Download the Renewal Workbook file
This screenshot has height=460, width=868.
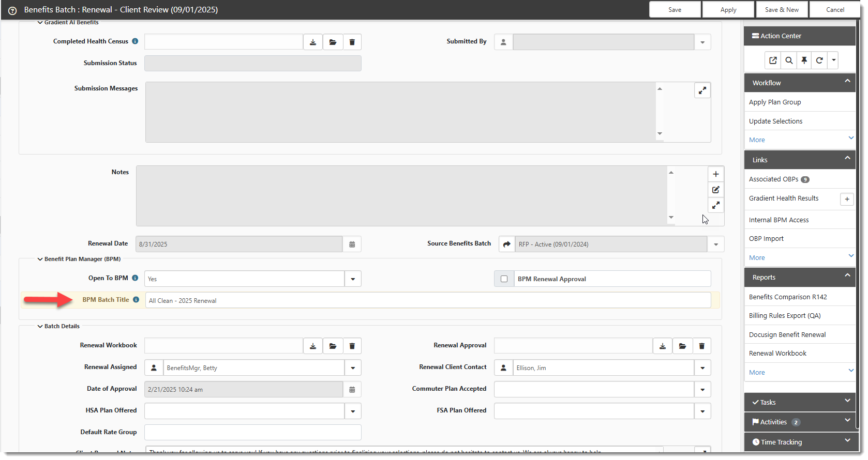click(312, 346)
